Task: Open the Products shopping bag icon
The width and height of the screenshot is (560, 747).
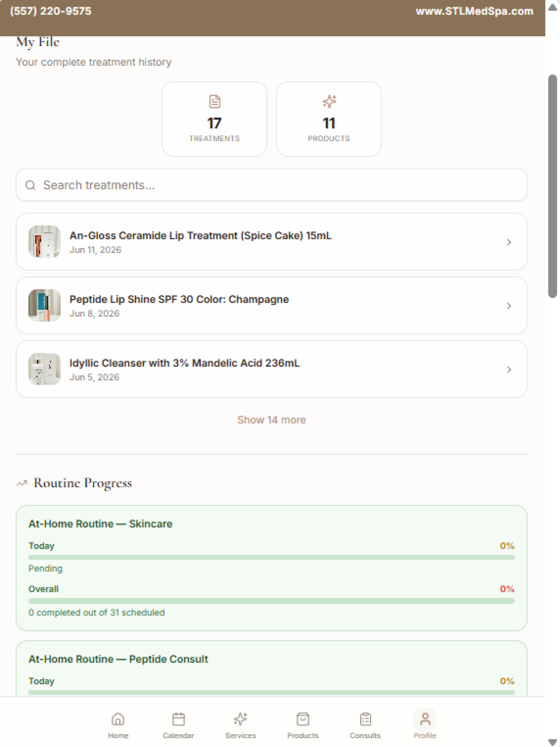Action: (x=303, y=719)
